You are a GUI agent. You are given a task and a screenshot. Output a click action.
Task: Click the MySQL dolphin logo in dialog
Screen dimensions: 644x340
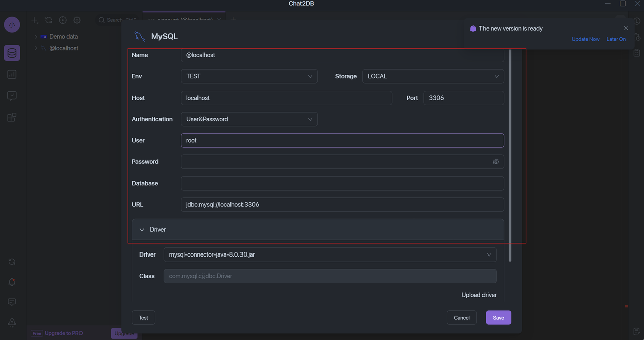(x=139, y=36)
